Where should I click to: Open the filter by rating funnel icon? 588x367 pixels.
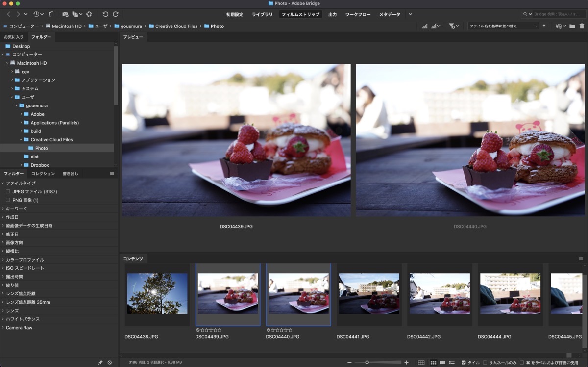point(454,26)
